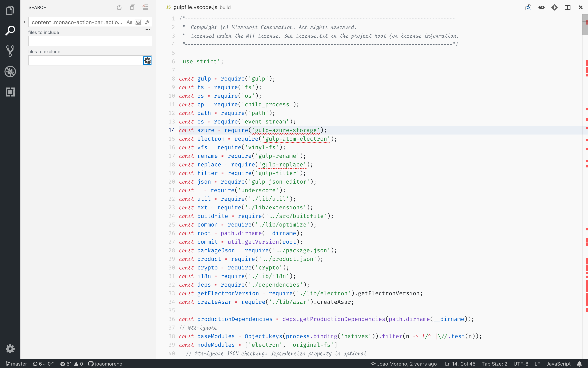The height and width of the screenshot is (368, 588).
Task: Toggle Use Regular Expression option
Action: [x=147, y=22]
